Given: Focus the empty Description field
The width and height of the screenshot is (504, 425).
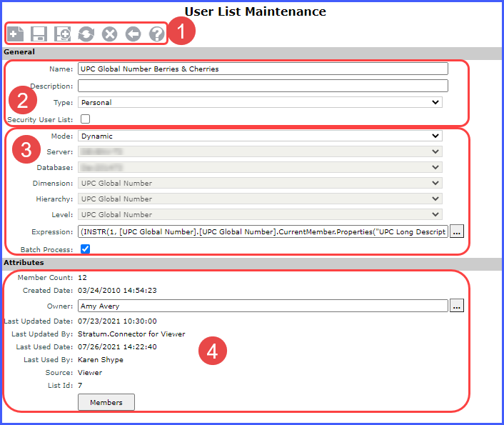Looking at the screenshot, I should tap(263, 86).
